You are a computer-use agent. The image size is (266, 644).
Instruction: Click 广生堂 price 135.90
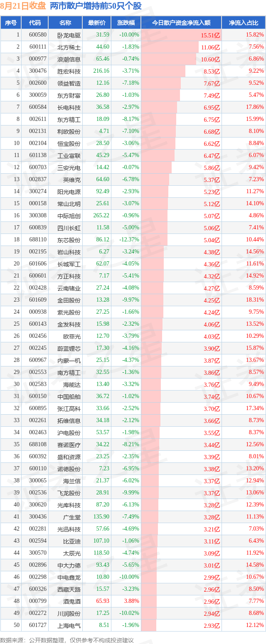(101, 517)
